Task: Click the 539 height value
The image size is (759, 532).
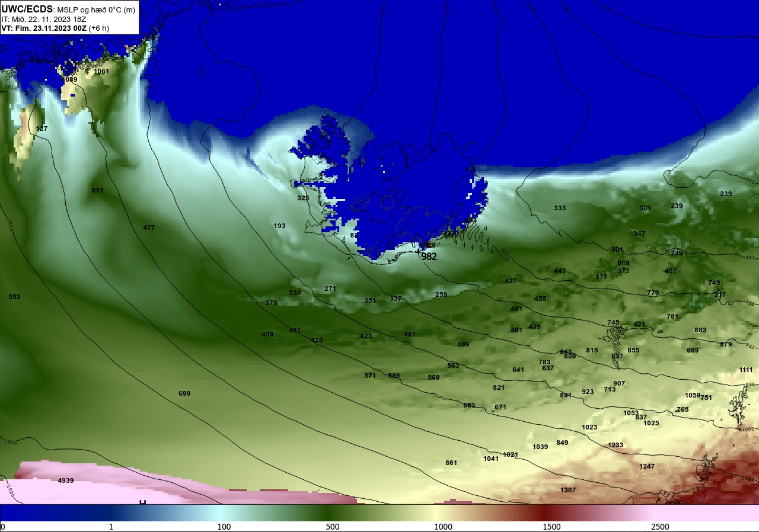Action: pos(295,293)
